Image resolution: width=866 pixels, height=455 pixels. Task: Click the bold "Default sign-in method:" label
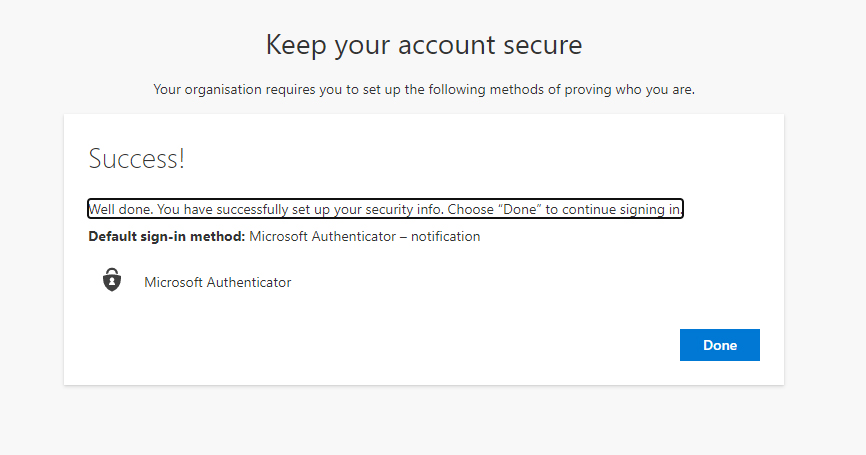click(166, 237)
